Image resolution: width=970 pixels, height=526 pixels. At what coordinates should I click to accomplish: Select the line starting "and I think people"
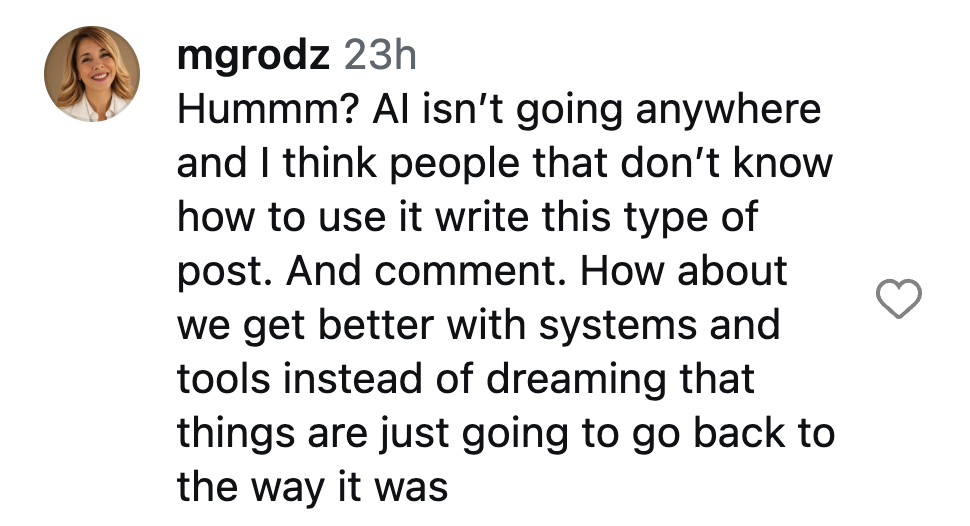tap(505, 164)
